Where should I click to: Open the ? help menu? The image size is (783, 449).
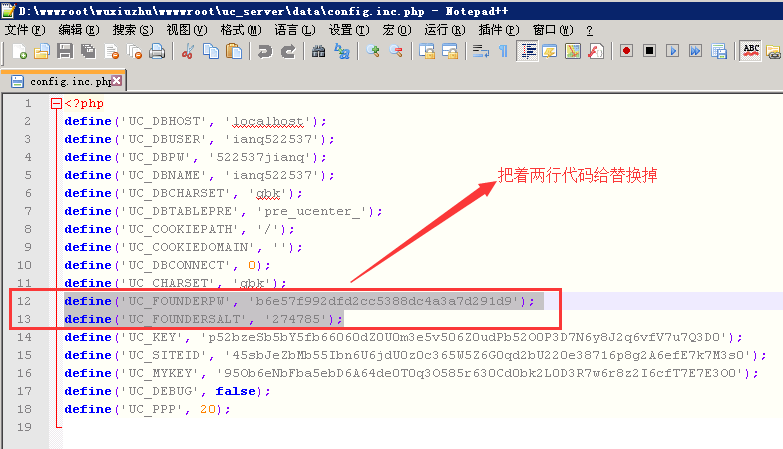pos(589,30)
